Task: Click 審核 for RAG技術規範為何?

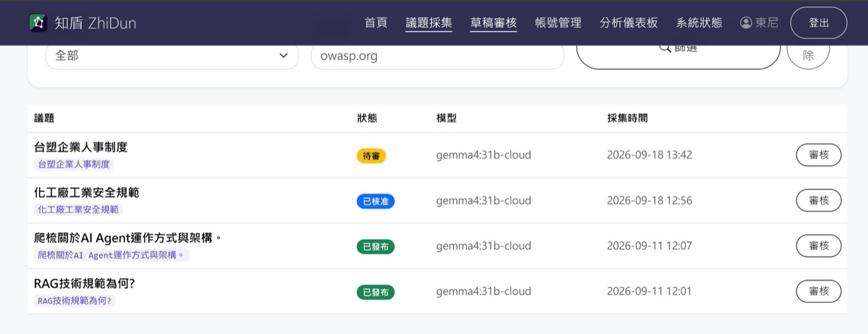Action: pyautogui.click(x=818, y=291)
